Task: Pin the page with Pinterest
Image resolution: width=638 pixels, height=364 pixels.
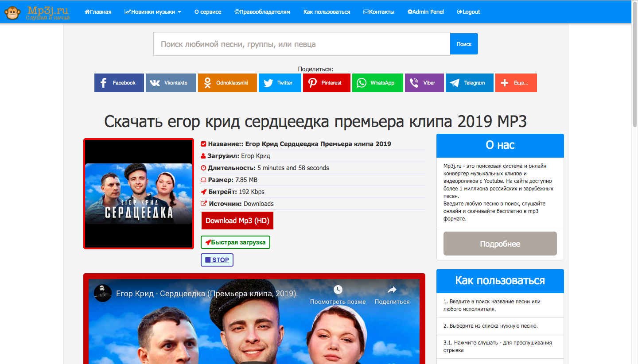Action: 327,83
